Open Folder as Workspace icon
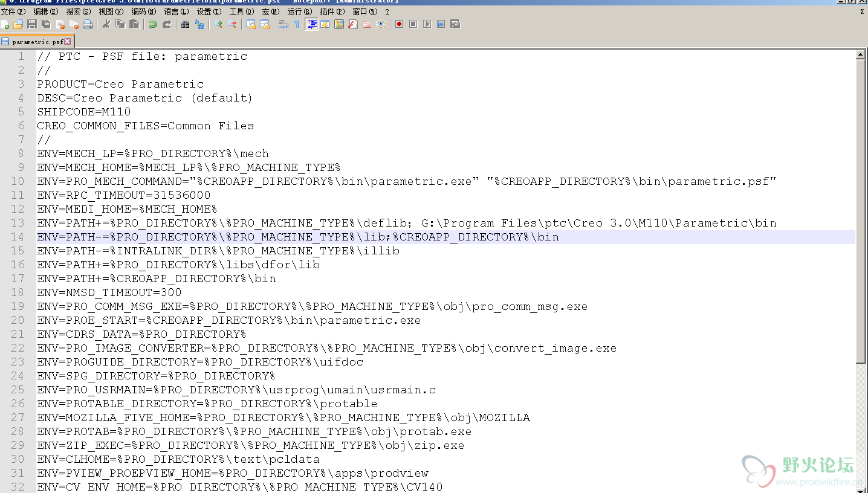868x493 pixels. (x=367, y=24)
